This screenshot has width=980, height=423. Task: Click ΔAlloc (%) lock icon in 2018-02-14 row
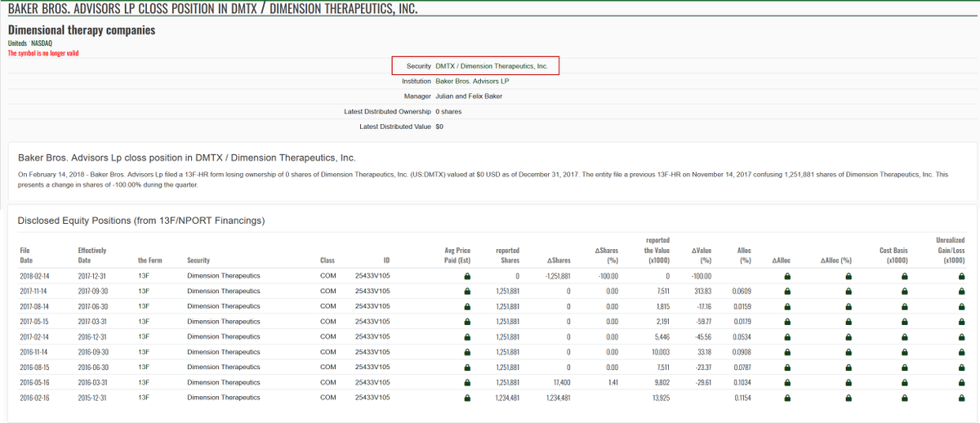pos(849,276)
